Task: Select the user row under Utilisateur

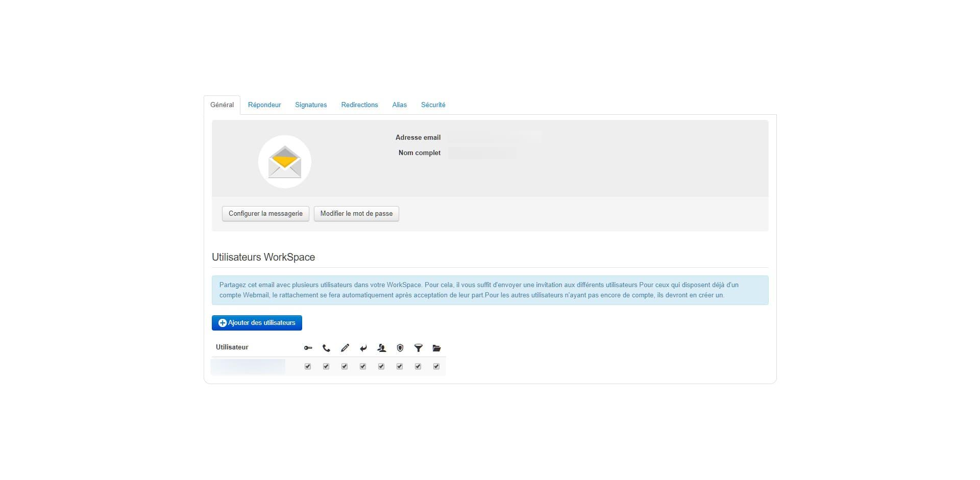Action: (249, 366)
